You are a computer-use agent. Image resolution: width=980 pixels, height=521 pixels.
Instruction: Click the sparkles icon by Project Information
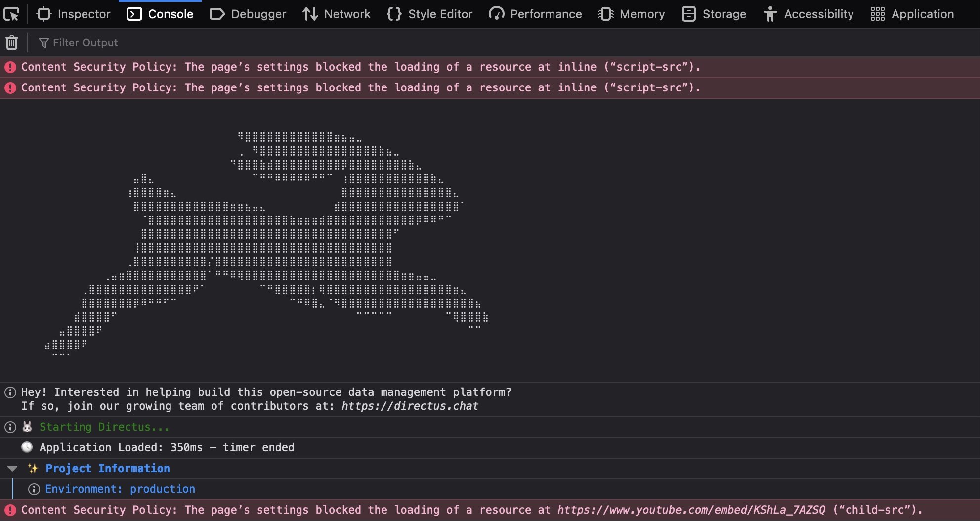(x=33, y=468)
